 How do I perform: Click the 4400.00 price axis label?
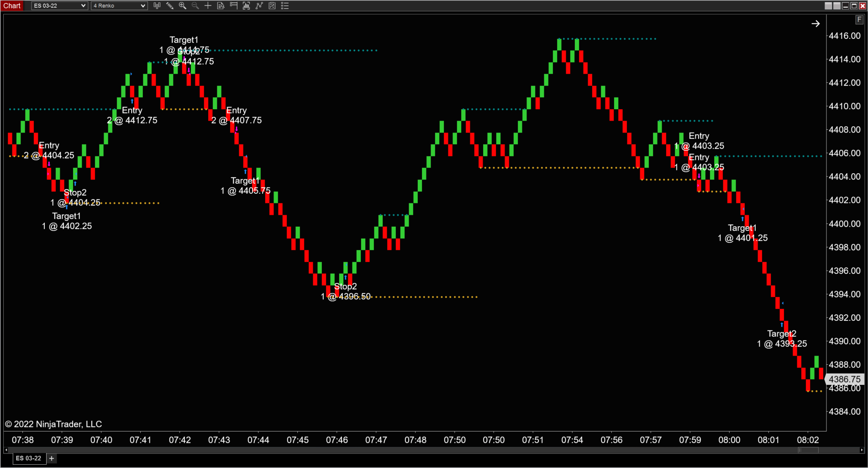coord(845,224)
